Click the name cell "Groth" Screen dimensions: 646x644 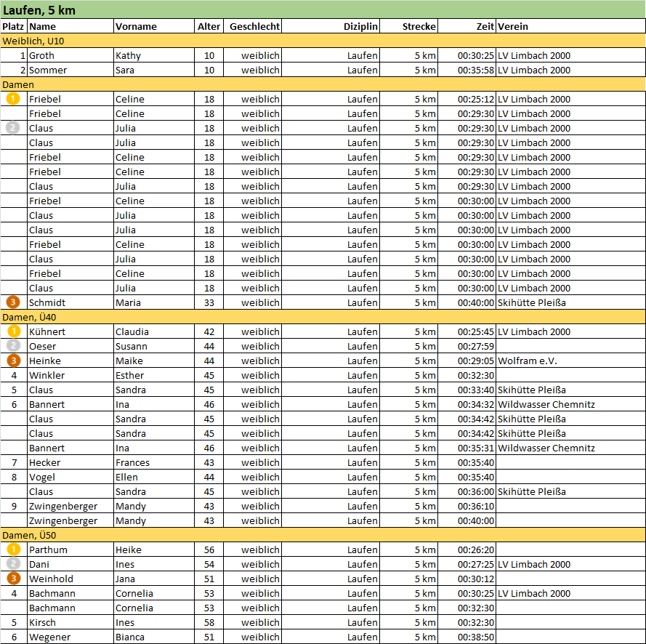click(x=41, y=55)
